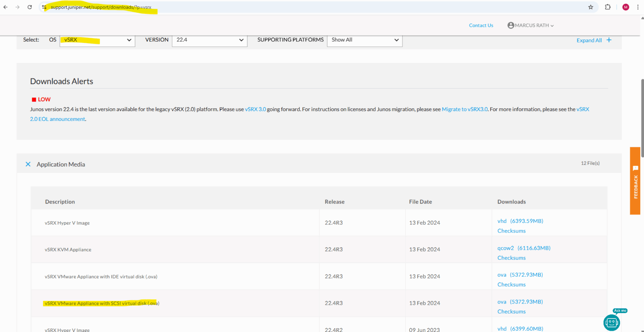Open Checksums for the SCSI ova download
Image resolution: width=644 pixels, height=332 pixels.
coord(511,311)
